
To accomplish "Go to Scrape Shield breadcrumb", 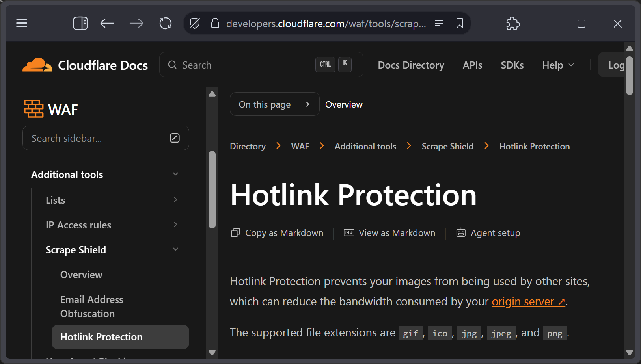I will pyautogui.click(x=447, y=146).
